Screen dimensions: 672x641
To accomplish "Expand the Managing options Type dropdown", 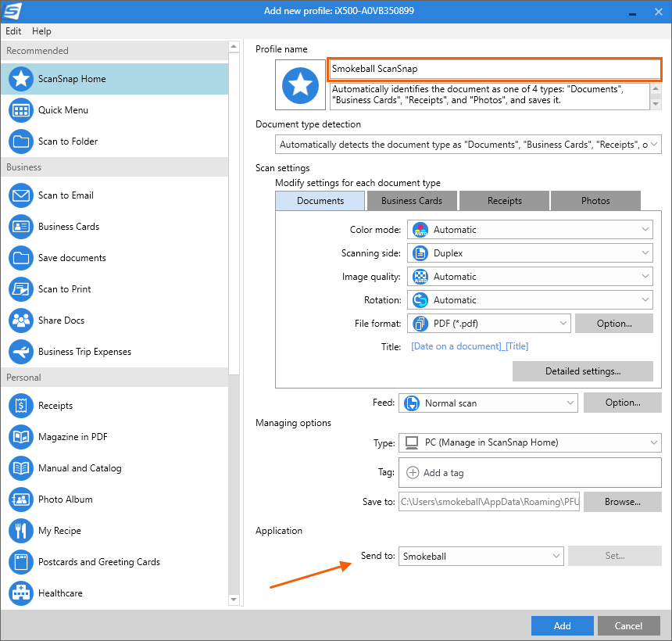I will coord(530,442).
